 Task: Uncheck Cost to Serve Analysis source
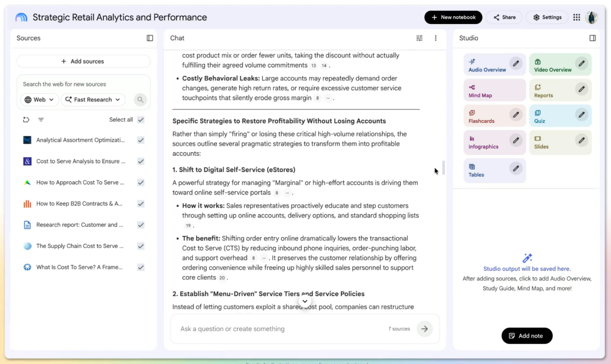click(141, 161)
